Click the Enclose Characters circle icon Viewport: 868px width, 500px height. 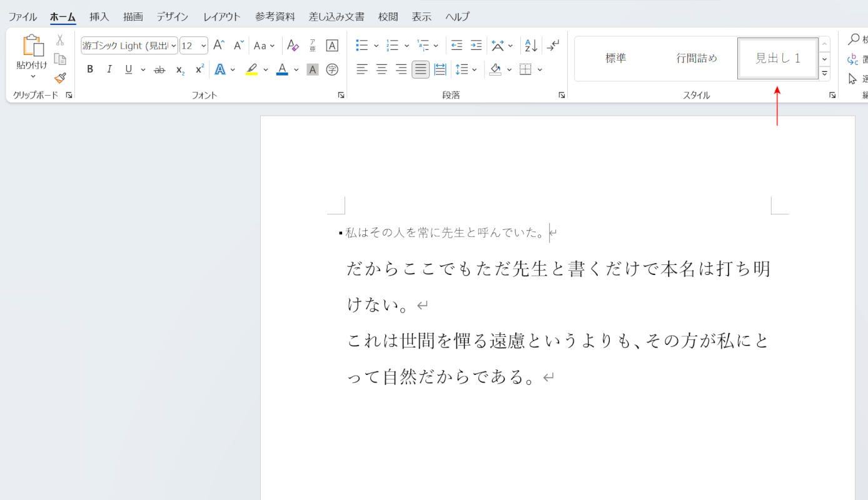pyautogui.click(x=332, y=69)
